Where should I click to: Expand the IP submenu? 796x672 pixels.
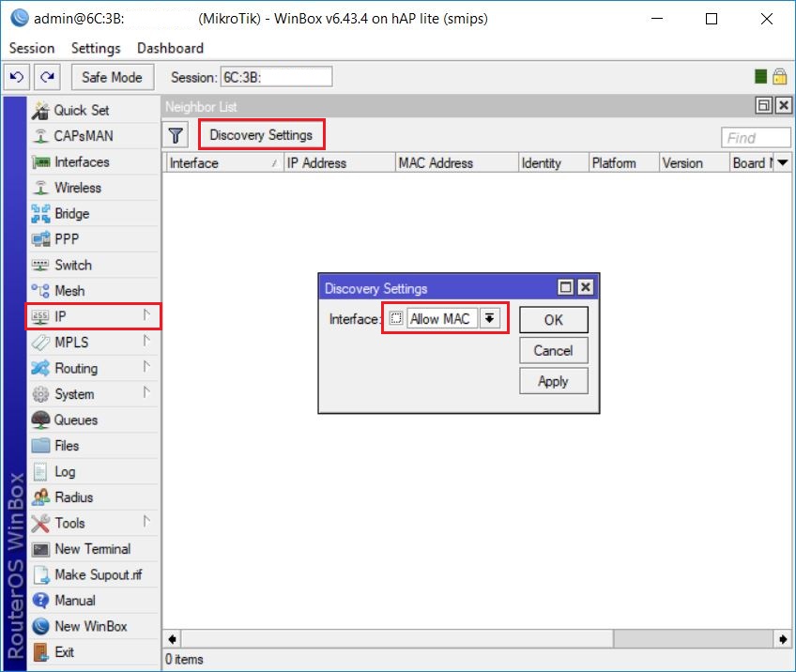point(146,315)
